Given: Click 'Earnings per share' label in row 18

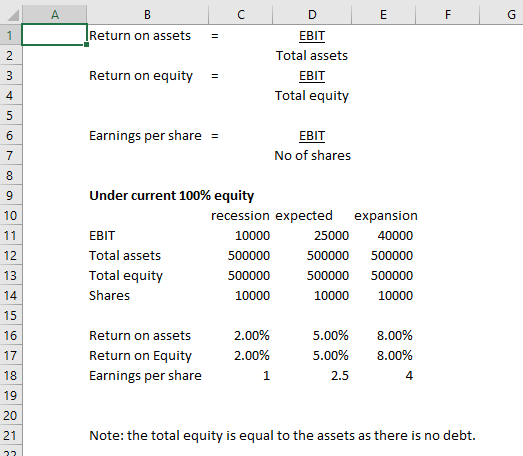Looking at the screenshot, I should pos(145,376).
